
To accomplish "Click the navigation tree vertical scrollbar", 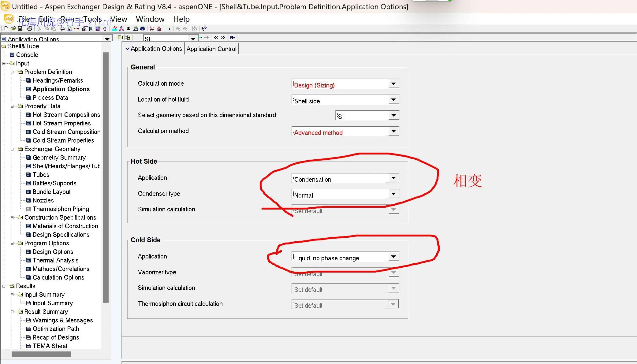I will click(x=106, y=177).
